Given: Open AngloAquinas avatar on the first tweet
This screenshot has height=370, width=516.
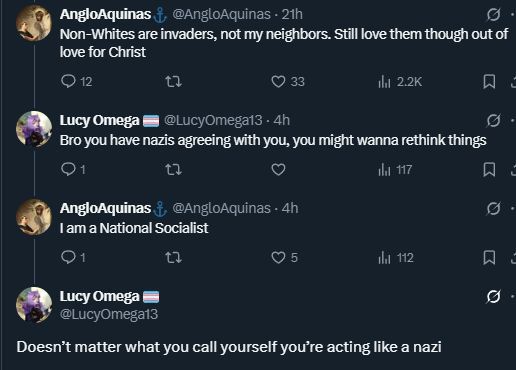Looking at the screenshot, I should pyautogui.click(x=34, y=23).
